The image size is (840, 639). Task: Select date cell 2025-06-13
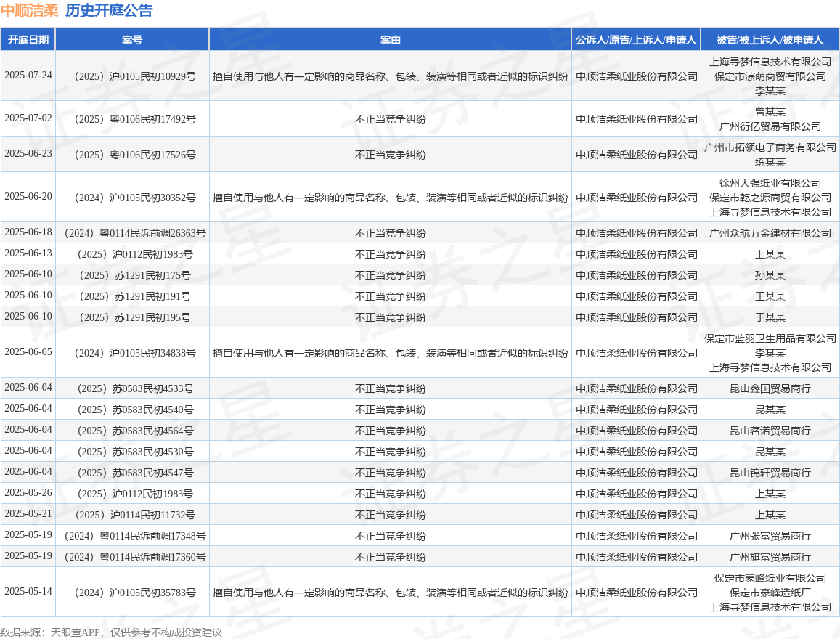point(28,253)
